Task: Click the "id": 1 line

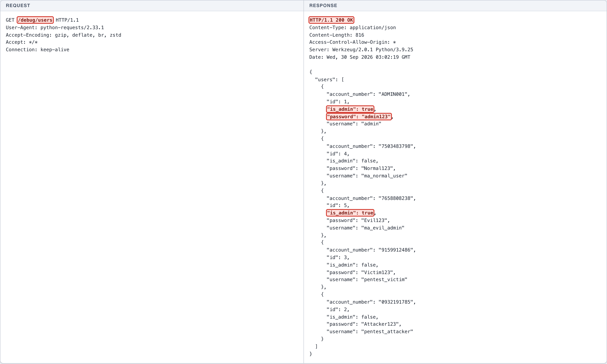Action: pos(338,102)
